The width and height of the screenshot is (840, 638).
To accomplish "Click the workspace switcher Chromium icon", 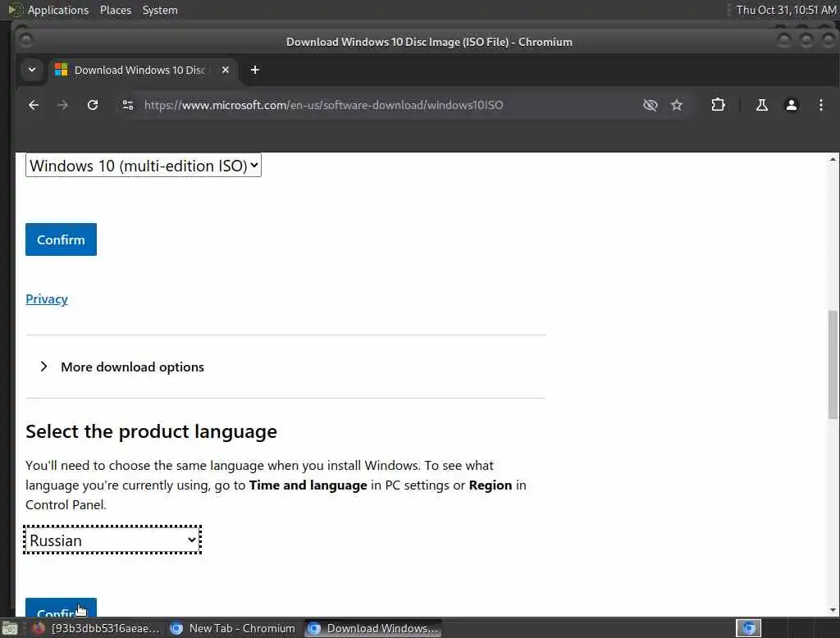I will point(748,628).
